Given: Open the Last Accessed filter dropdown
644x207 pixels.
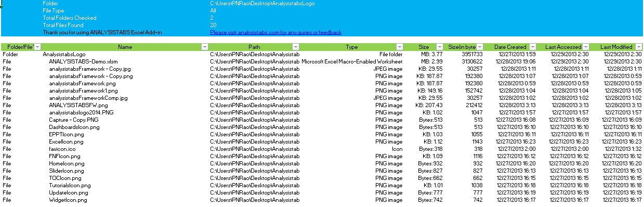Looking at the screenshot, I should pyautogui.click(x=586, y=47).
